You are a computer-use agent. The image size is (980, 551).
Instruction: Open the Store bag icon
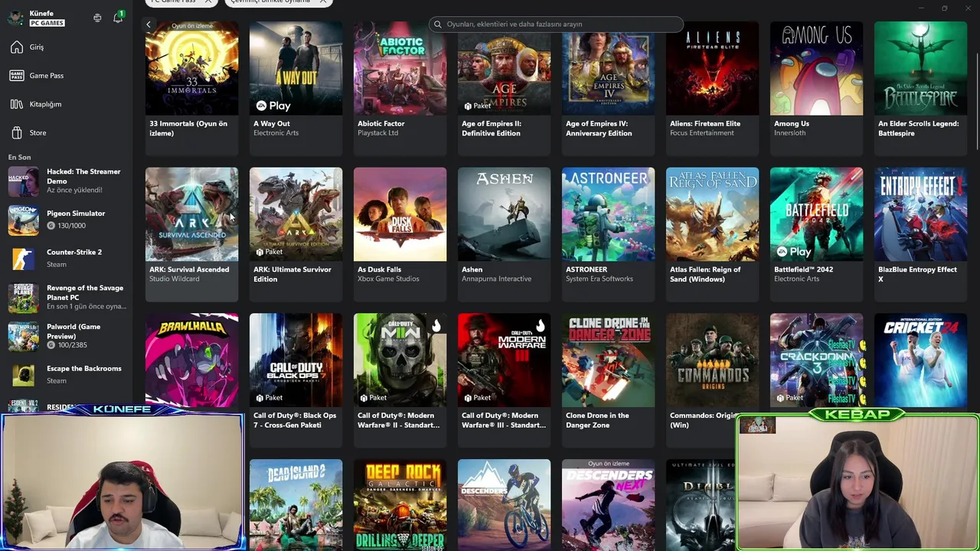tap(17, 132)
